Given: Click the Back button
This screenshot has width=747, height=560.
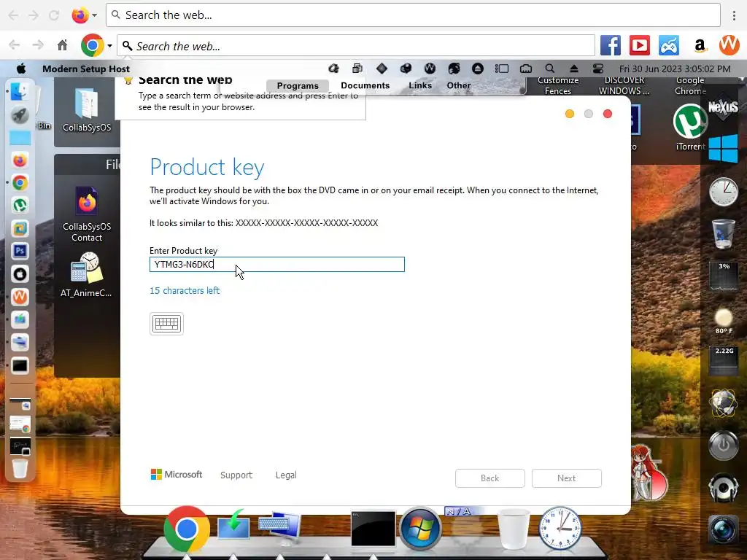Looking at the screenshot, I should point(489,478).
